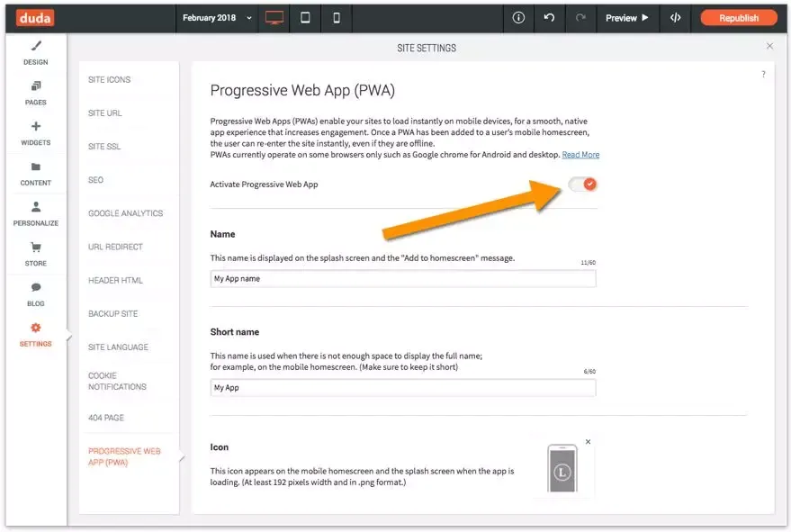Select Google Analytics settings item
The width and height of the screenshot is (791, 532).
[126, 213]
